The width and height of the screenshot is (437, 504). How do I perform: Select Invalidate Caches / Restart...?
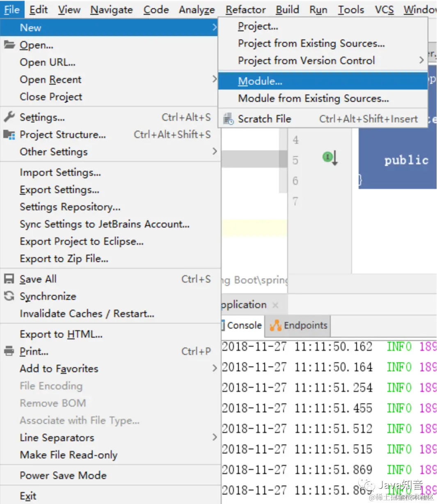110,313
